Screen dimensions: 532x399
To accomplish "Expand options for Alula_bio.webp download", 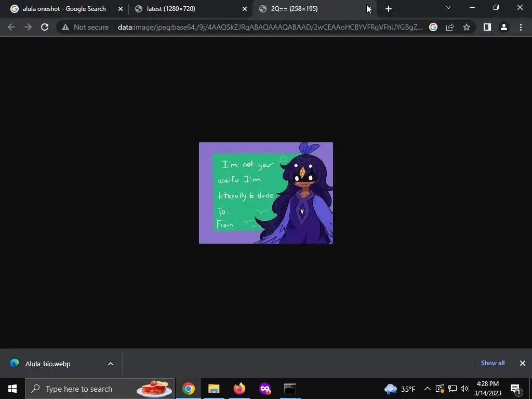I will pos(111,364).
